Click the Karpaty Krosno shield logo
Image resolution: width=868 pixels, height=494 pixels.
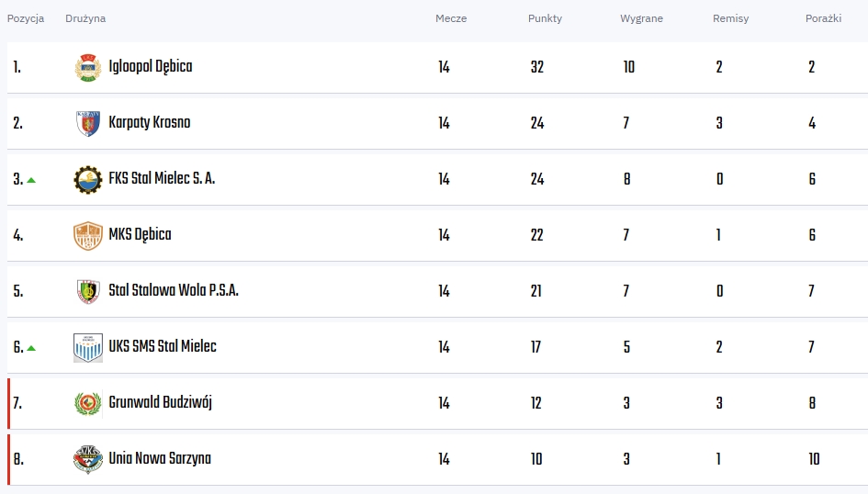tap(88, 123)
